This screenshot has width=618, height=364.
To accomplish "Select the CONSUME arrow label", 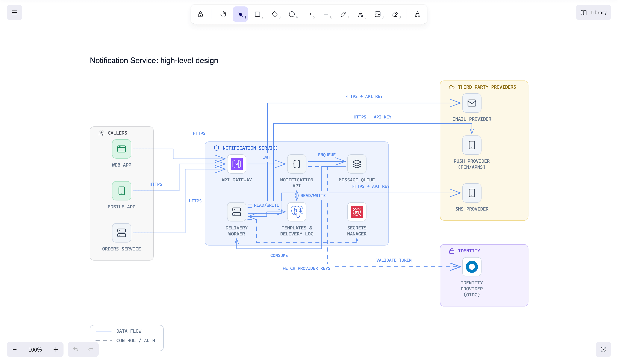I will (x=279, y=256).
